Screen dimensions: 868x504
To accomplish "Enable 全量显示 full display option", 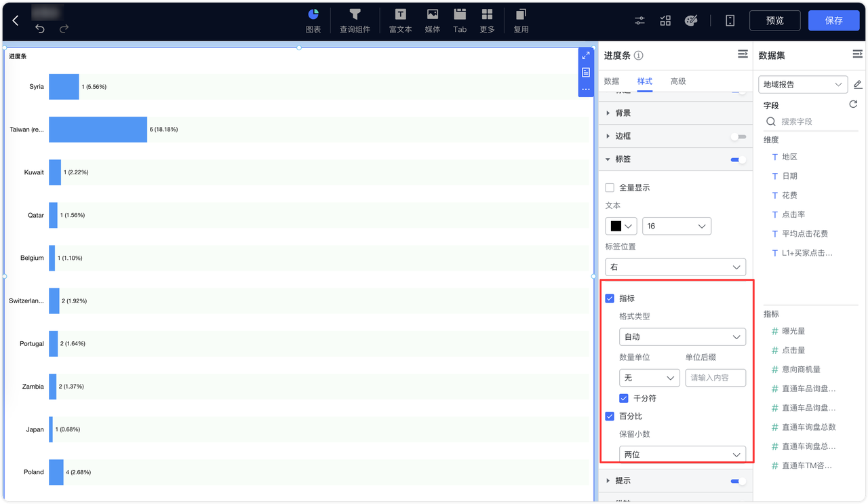I will [x=608, y=187].
